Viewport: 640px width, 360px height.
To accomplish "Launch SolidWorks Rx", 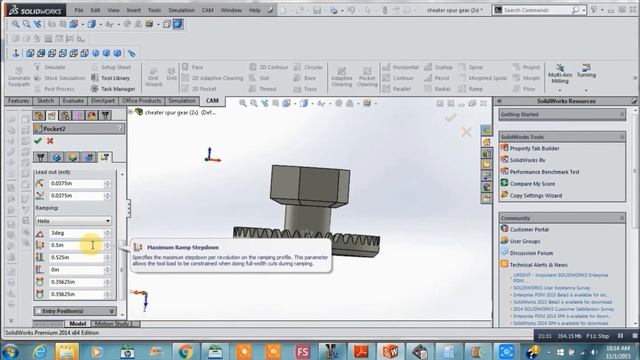I will click(x=523, y=160).
